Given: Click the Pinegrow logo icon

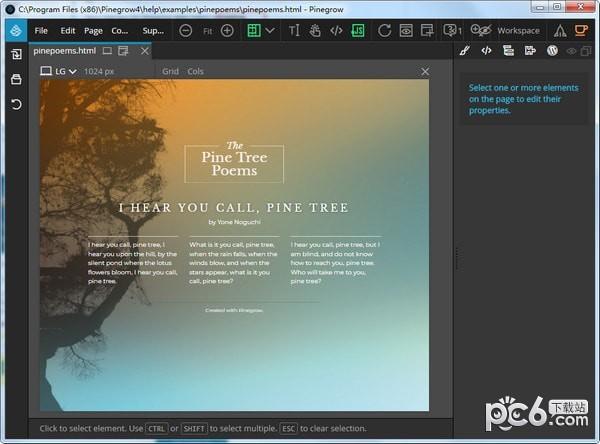Looking at the screenshot, I should [16, 30].
